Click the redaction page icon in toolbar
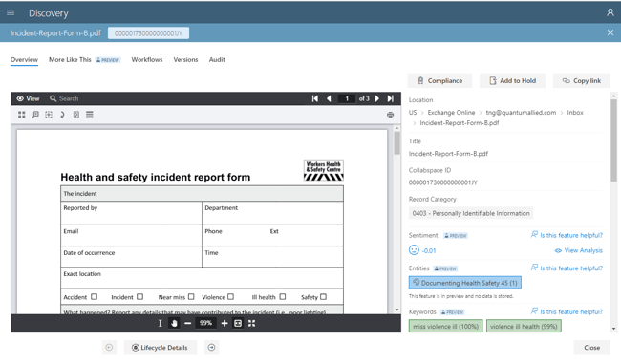The width and height of the screenshot is (621, 364). (76, 115)
